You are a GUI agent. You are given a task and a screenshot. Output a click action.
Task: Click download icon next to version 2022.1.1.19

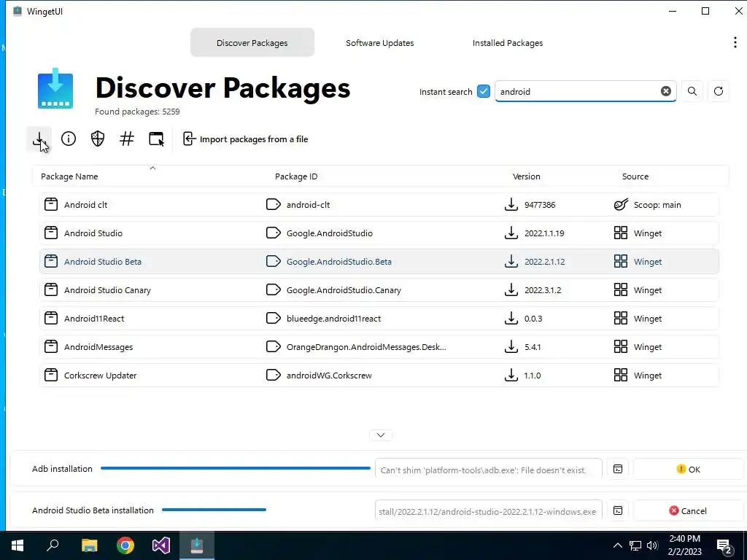(x=511, y=233)
